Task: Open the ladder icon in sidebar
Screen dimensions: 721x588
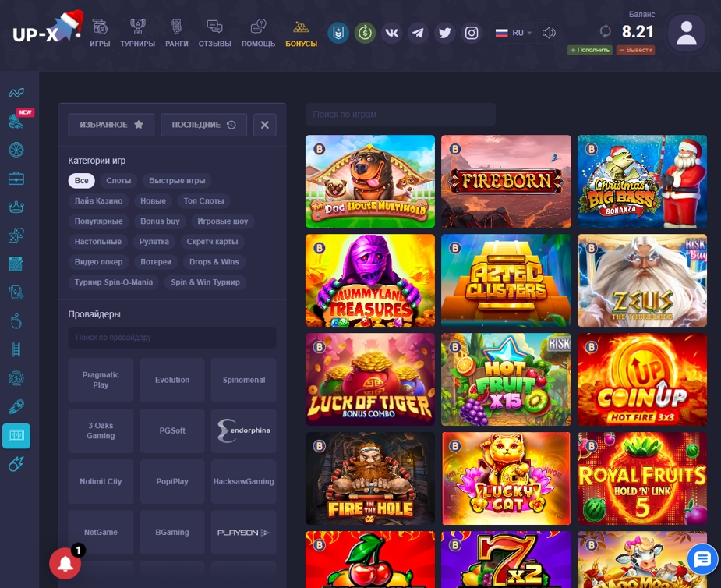Action: click(16, 349)
